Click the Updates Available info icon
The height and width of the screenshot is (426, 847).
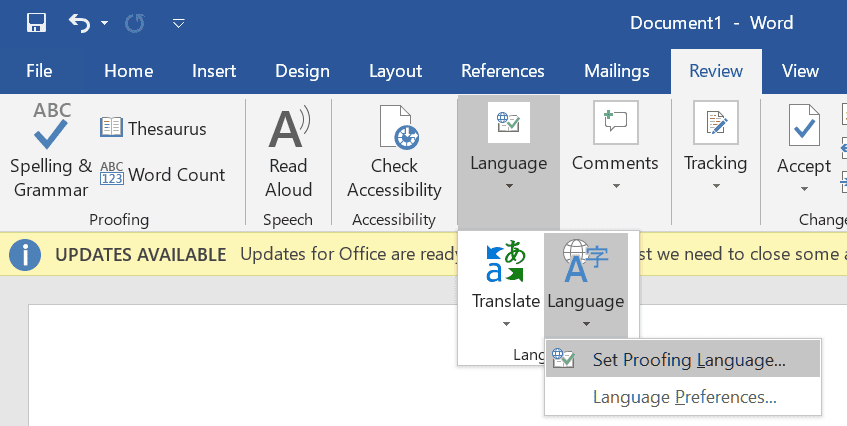point(25,254)
